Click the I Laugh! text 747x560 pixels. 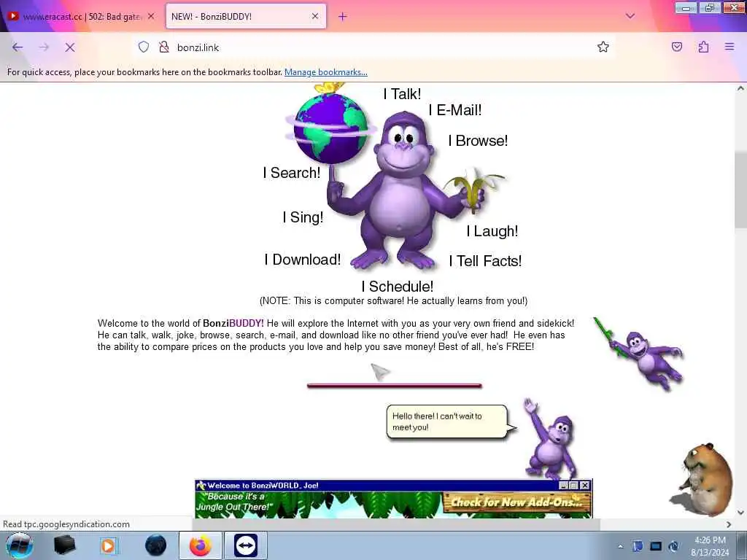492,231
